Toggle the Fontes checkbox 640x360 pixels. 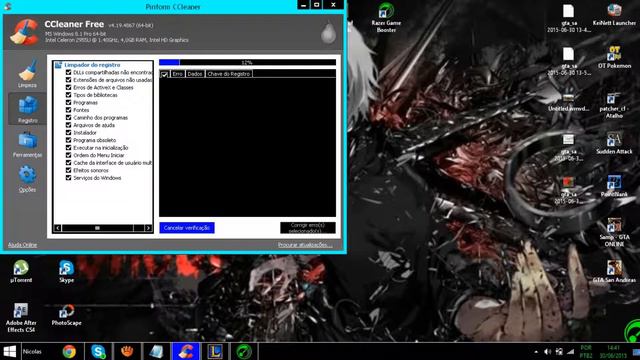coord(69,110)
